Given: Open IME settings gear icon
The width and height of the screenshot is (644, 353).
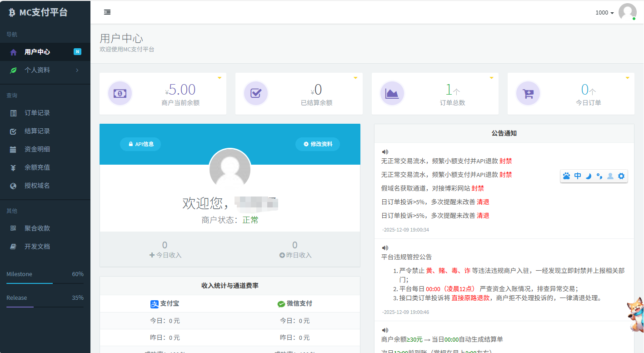Looking at the screenshot, I should [x=621, y=176].
